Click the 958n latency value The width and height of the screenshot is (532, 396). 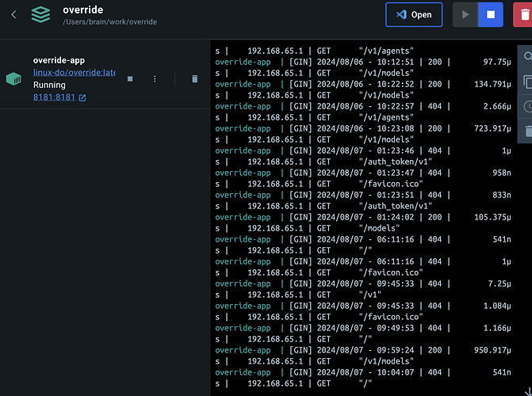point(502,173)
